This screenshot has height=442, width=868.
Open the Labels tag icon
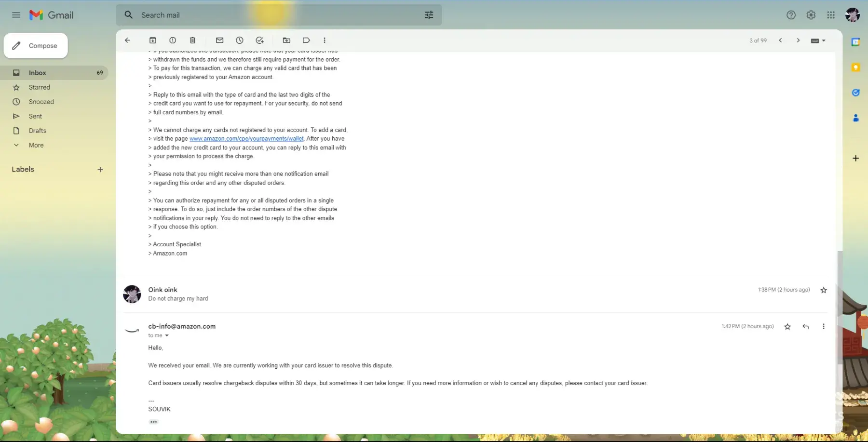point(306,40)
